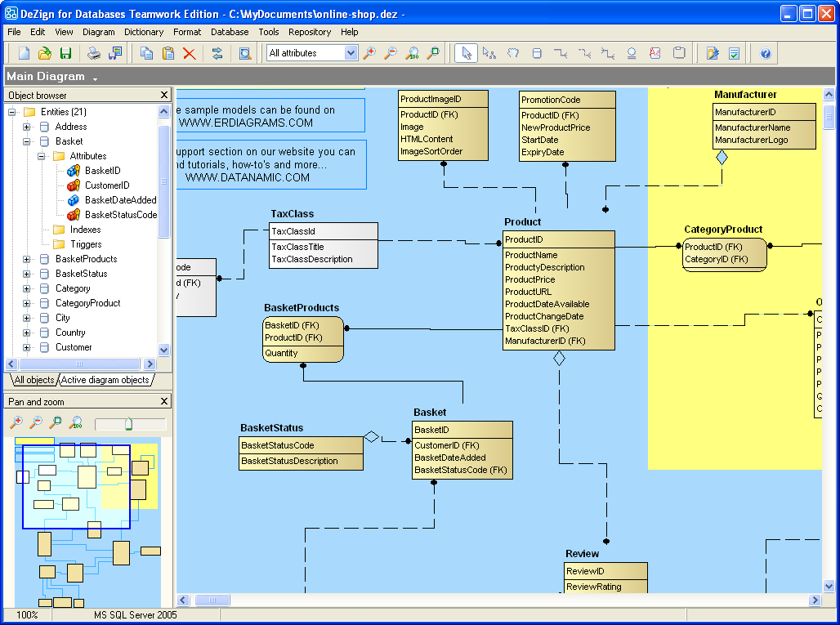
Task: Collapse the Basket entity in Object browser
Action: [x=25, y=140]
